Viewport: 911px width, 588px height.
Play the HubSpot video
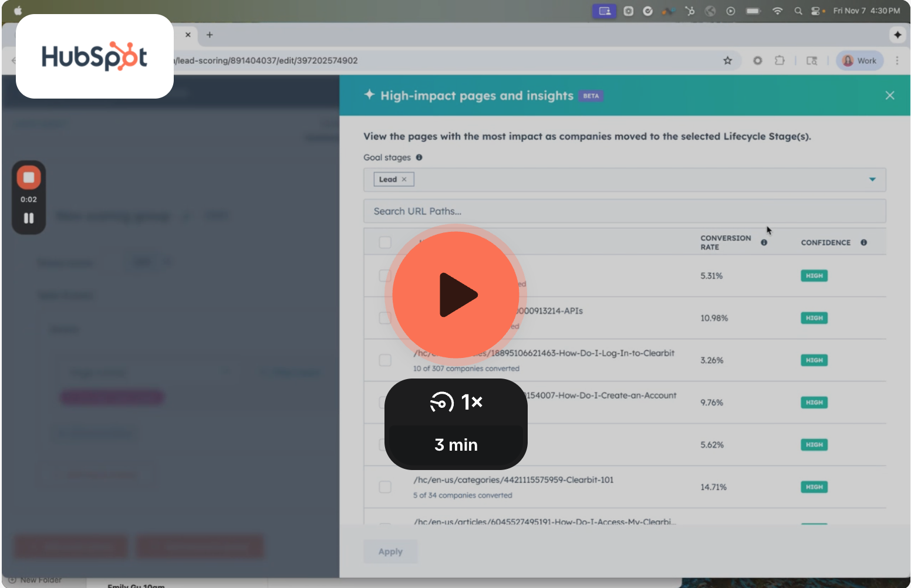click(455, 295)
